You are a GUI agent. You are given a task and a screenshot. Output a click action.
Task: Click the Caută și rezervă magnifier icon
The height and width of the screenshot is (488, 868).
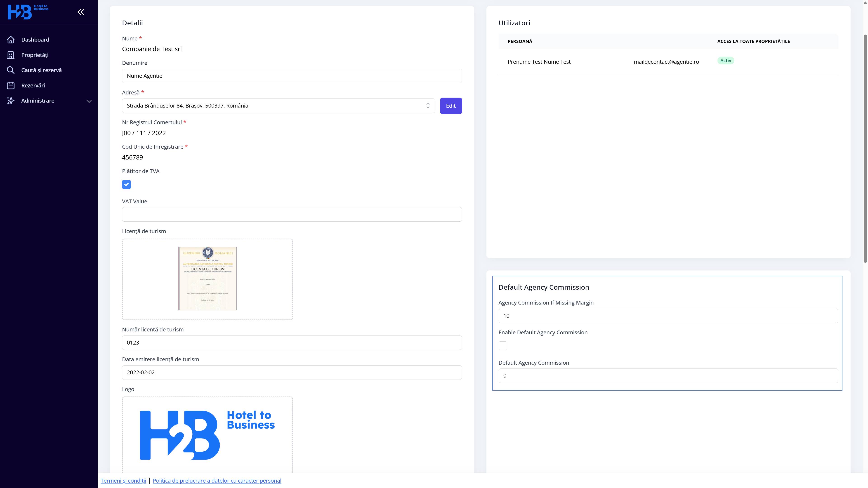[x=11, y=70]
